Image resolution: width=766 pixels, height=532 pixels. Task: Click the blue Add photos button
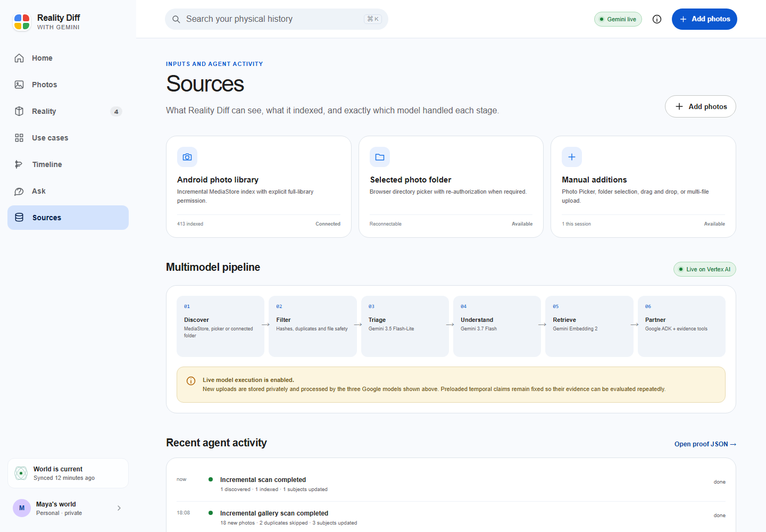tap(704, 19)
